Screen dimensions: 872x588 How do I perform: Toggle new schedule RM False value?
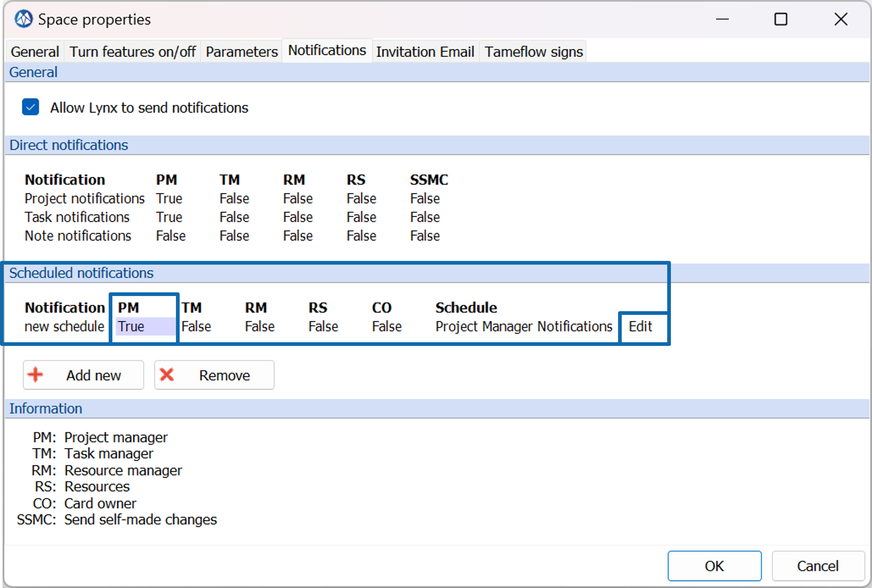coord(260,327)
